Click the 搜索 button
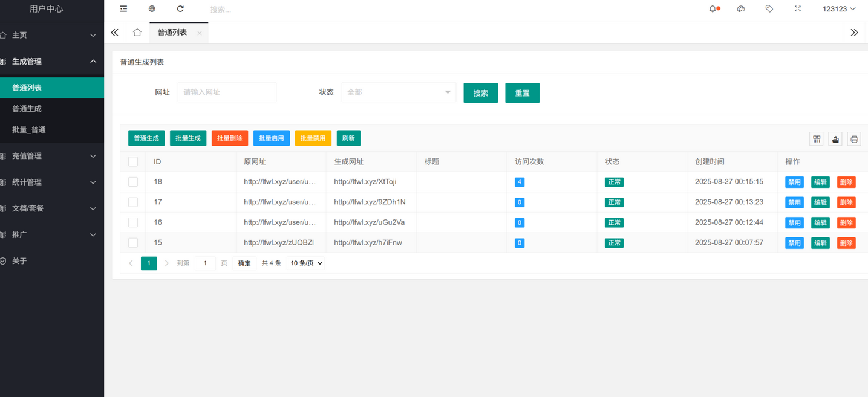Viewport: 868px width, 397px height. [480, 92]
